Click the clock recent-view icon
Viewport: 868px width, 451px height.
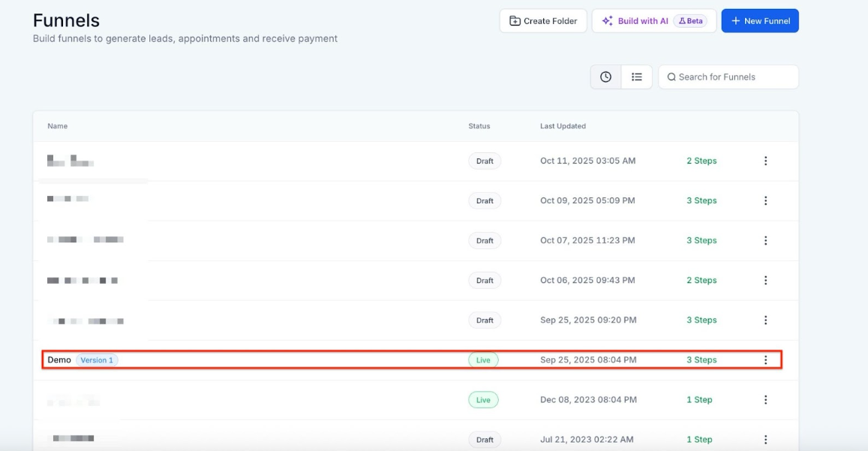coord(605,77)
